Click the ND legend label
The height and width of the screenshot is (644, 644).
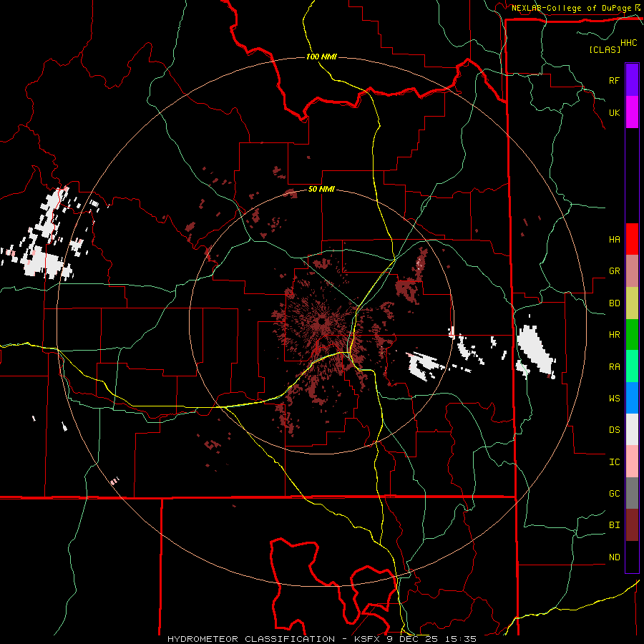tap(614, 557)
